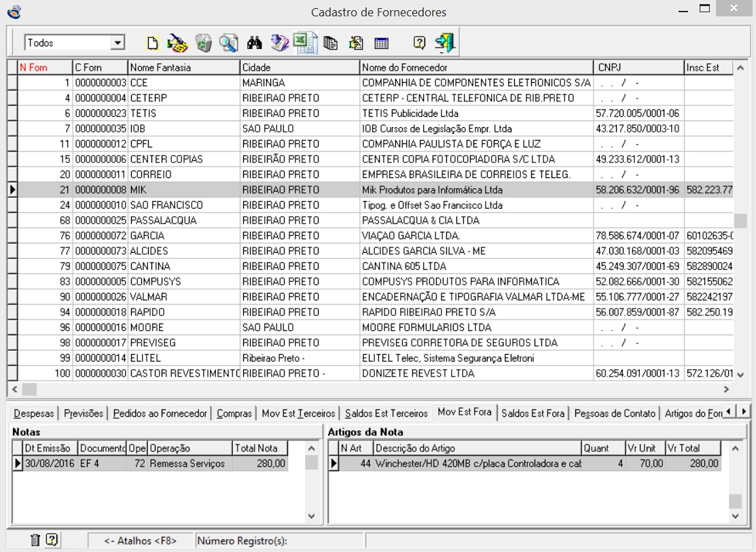The width and height of the screenshot is (756, 552).
Task: Select the ELITEL supplier row
Action: (x=375, y=358)
